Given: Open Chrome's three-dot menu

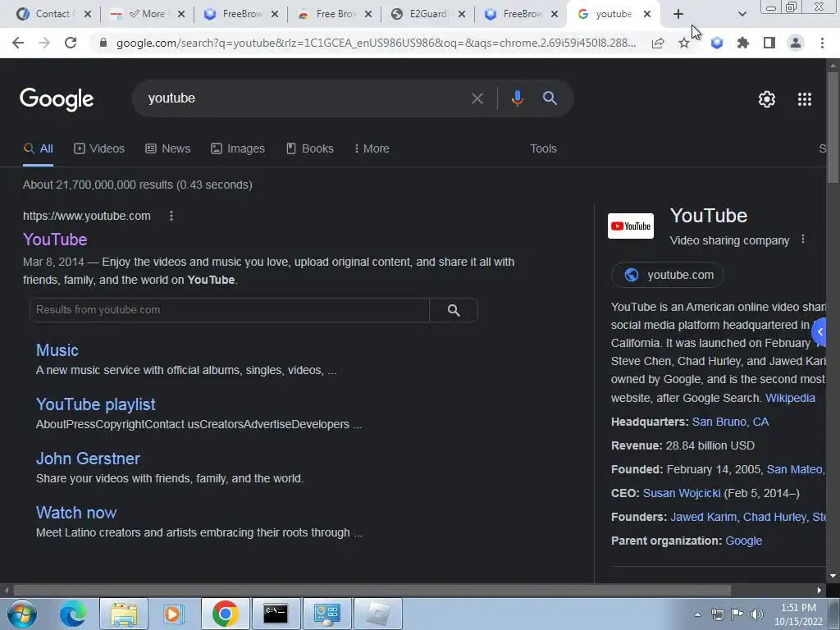Looking at the screenshot, I should tap(822, 43).
